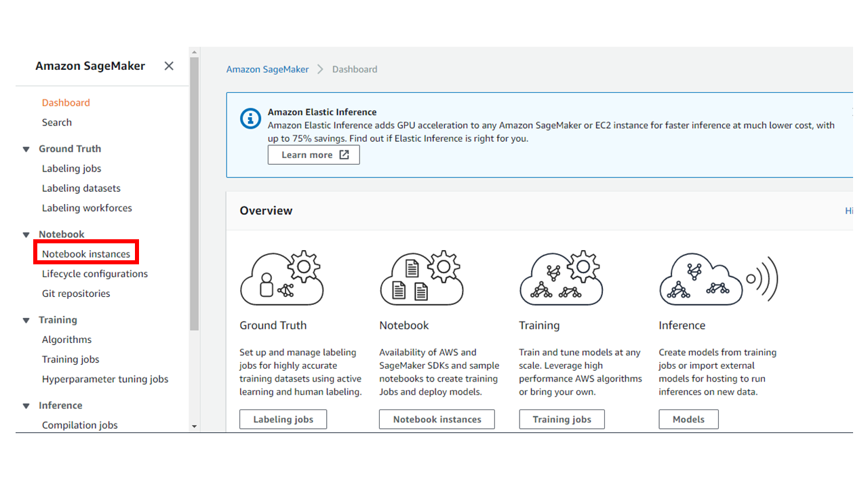The image size is (868, 488).
Task: Click the Learn more button
Action: click(x=314, y=155)
